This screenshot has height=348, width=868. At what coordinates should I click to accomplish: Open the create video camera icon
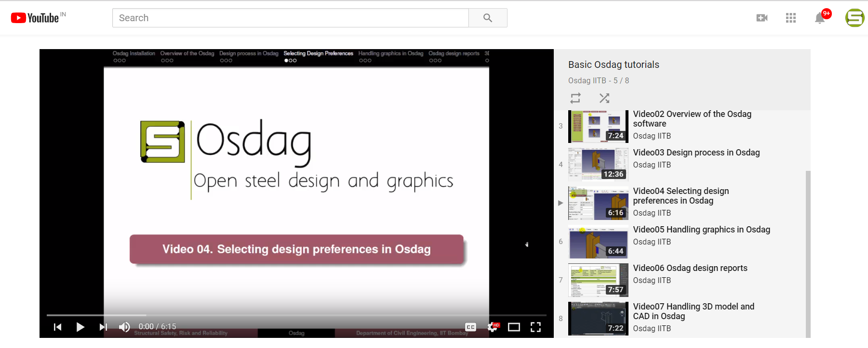[761, 18]
